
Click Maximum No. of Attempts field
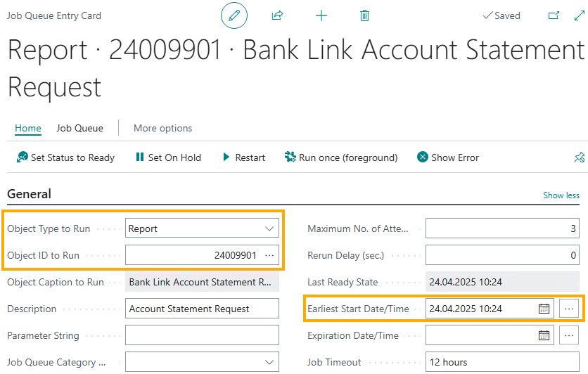tap(502, 228)
